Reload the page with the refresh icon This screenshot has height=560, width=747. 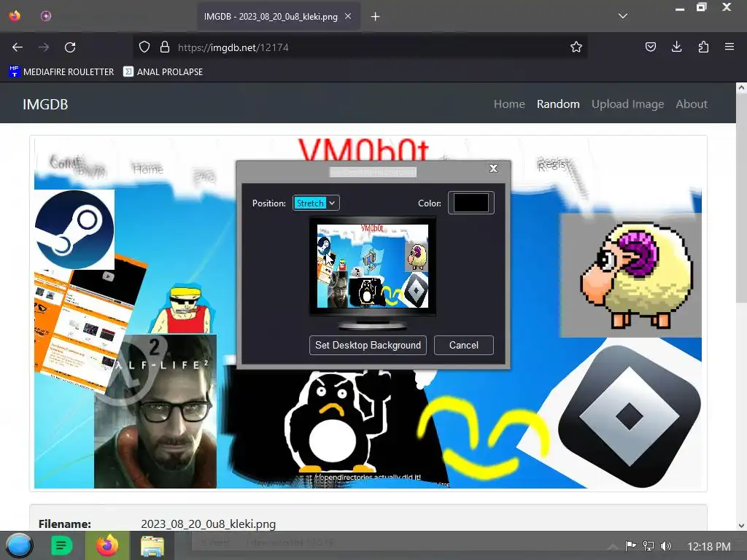tap(70, 47)
